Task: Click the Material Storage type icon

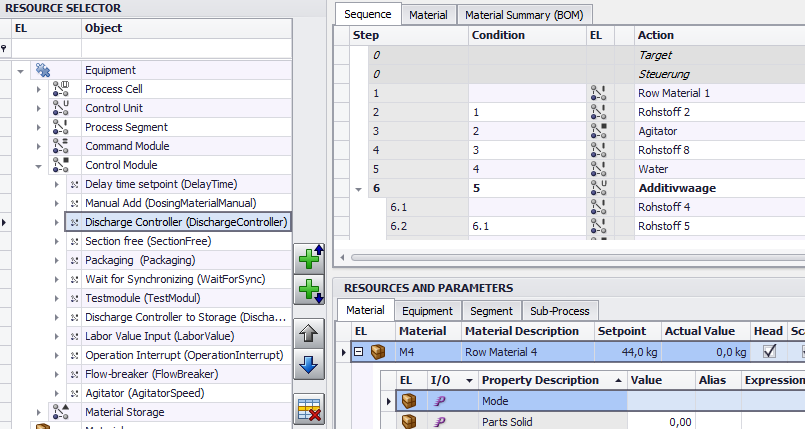Action: [61, 412]
